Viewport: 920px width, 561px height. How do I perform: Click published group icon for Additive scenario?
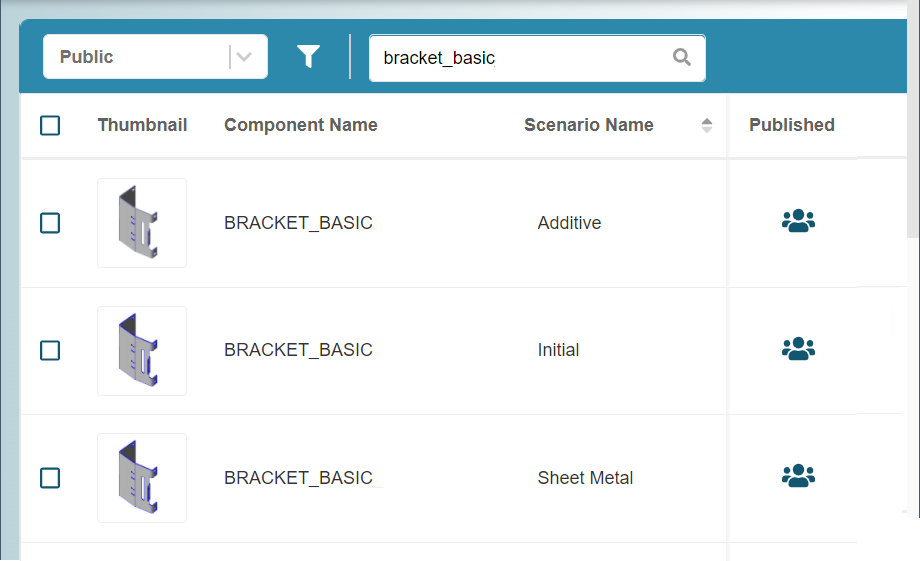pos(798,221)
